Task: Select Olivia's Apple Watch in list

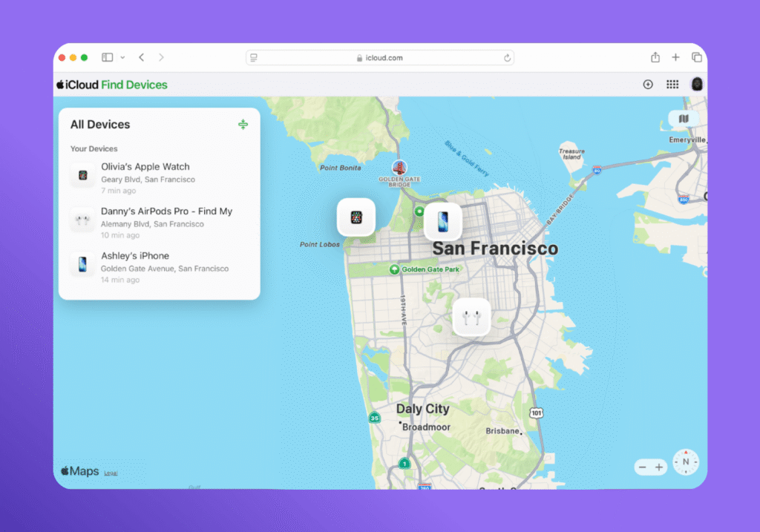Action: 160,178
